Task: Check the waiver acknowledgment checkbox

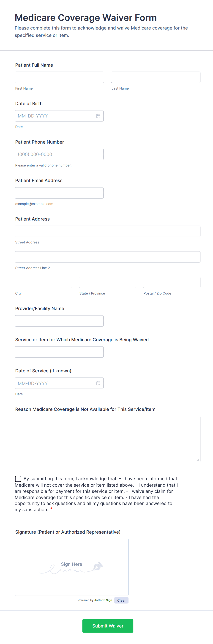Action: coord(18,479)
